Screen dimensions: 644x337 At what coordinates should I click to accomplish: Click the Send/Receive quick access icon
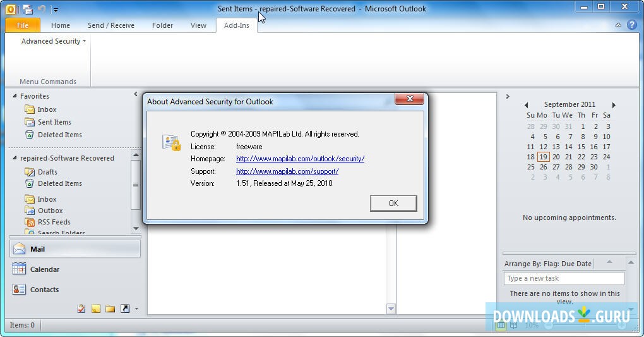(28, 9)
